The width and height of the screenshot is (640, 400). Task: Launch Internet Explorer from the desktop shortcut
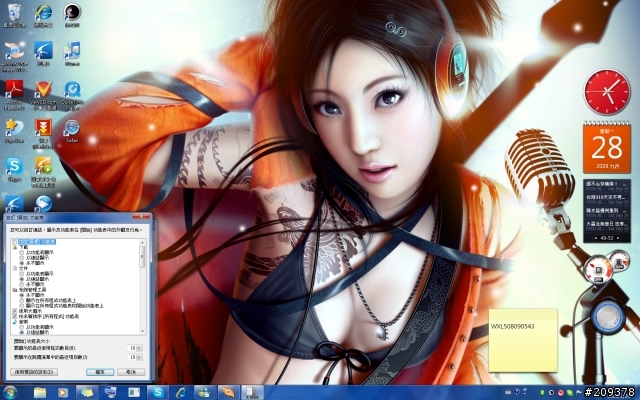coord(43,15)
